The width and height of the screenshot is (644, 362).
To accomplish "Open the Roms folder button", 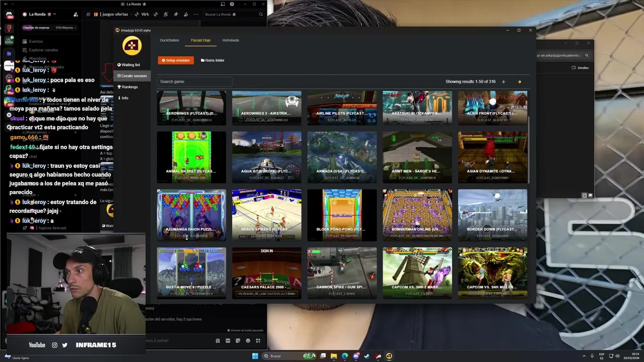I will tap(212, 60).
